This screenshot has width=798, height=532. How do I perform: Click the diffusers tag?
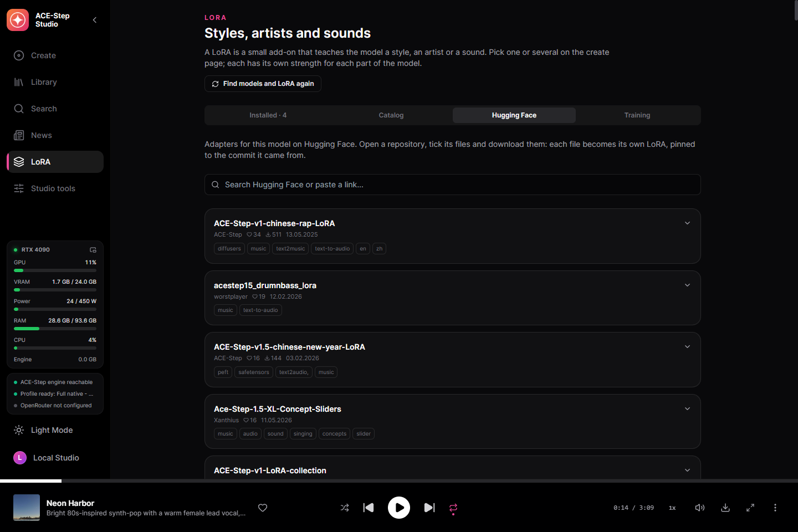pos(229,248)
